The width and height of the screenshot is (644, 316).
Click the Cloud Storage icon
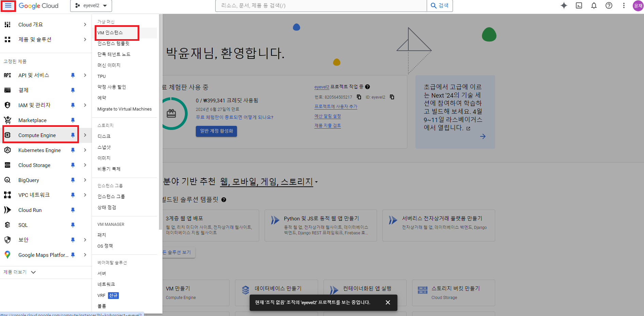(7, 165)
